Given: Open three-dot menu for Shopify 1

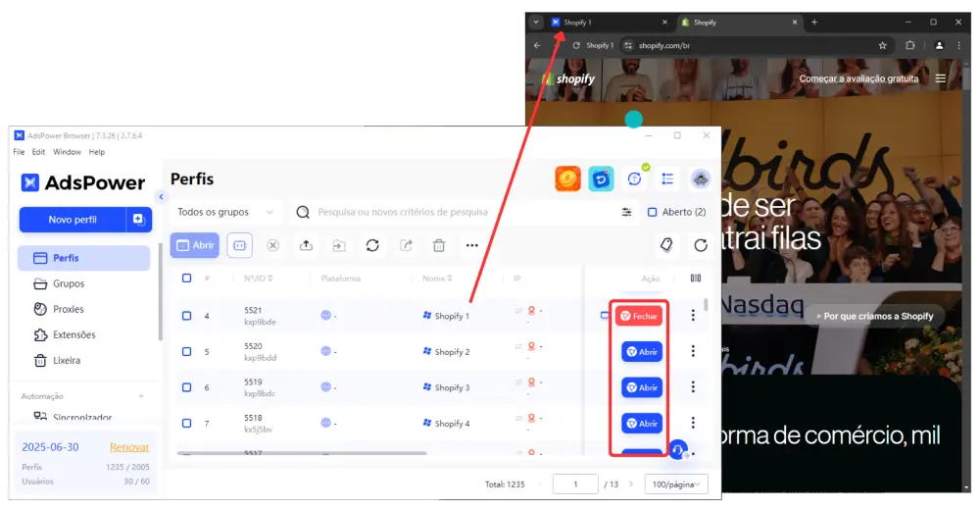Looking at the screenshot, I should [693, 315].
